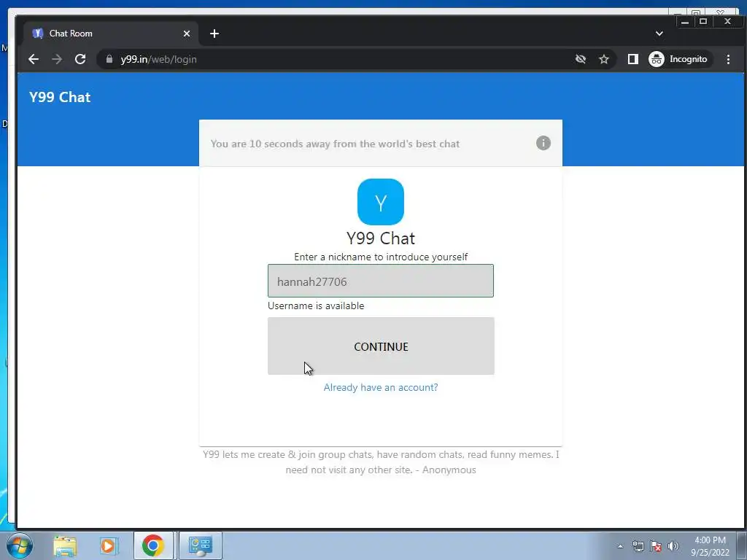Expand the tab search dropdown arrow
This screenshot has height=560, width=747.
click(x=659, y=34)
